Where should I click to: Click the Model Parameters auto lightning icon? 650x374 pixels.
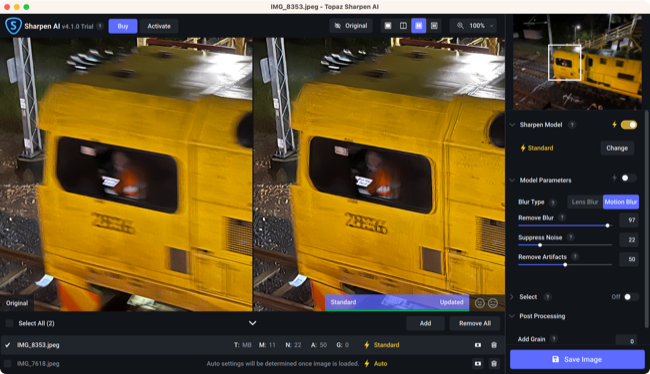[x=614, y=178]
